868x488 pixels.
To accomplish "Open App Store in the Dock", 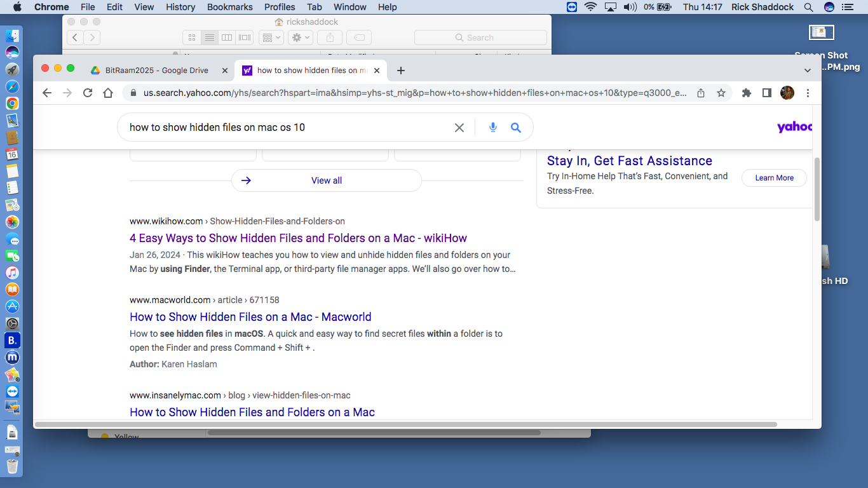I will pos(12,306).
